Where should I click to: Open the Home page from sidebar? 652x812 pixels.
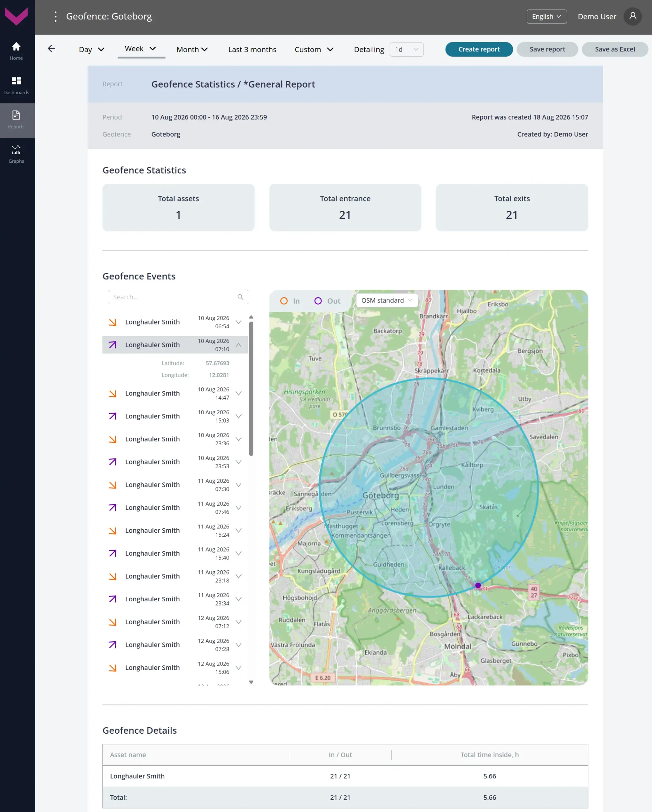tap(16, 51)
